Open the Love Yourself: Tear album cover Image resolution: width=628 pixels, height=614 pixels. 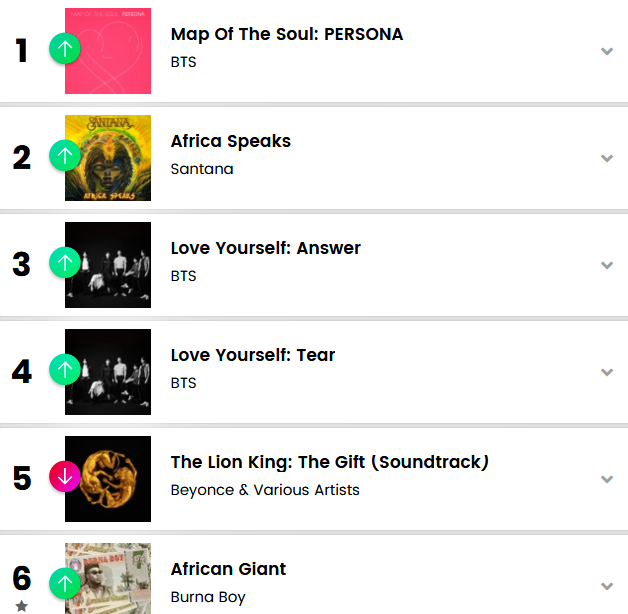pyautogui.click(x=115, y=371)
